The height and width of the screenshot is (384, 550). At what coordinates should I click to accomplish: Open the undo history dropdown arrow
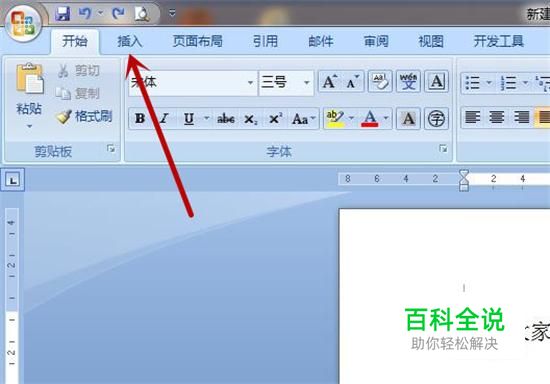coord(101,13)
